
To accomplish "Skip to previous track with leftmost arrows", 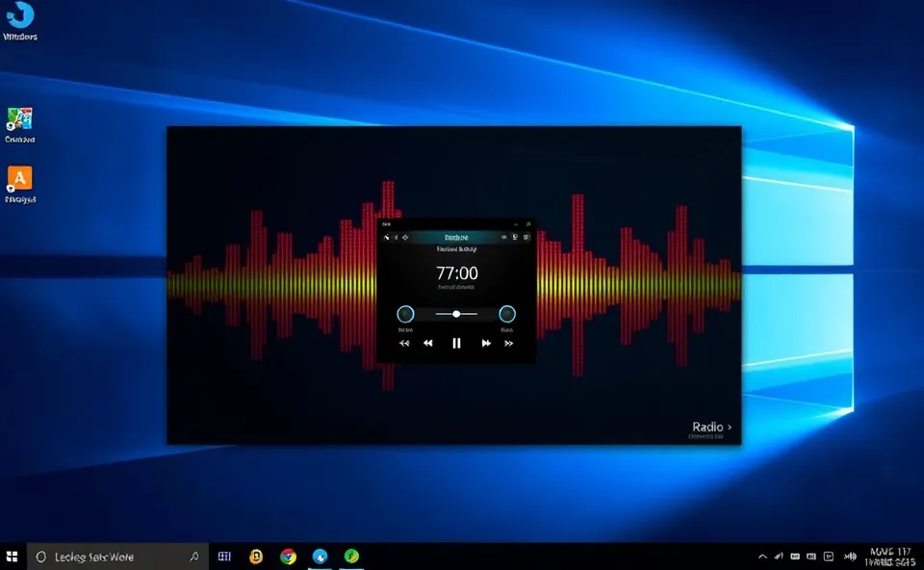I will (404, 343).
